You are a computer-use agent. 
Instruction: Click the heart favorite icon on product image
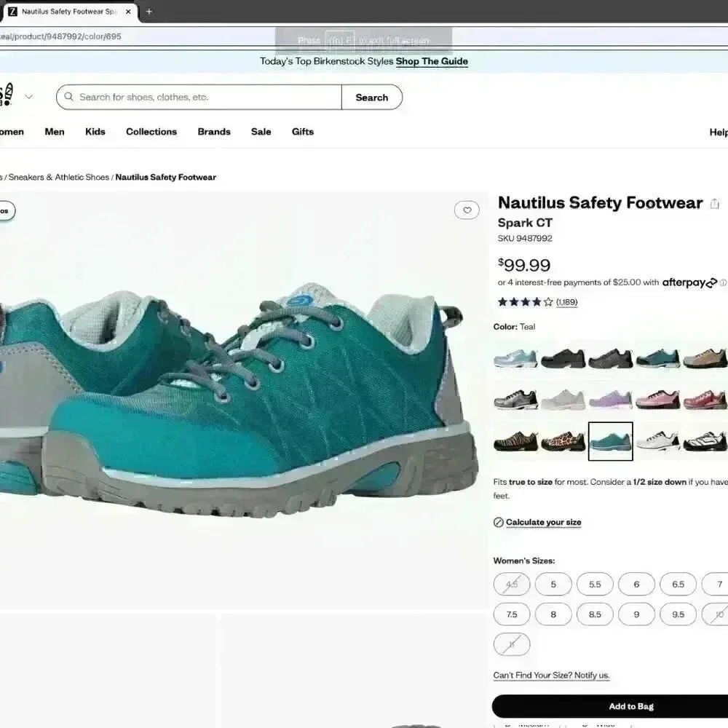pyautogui.click(x=467, y=210)
